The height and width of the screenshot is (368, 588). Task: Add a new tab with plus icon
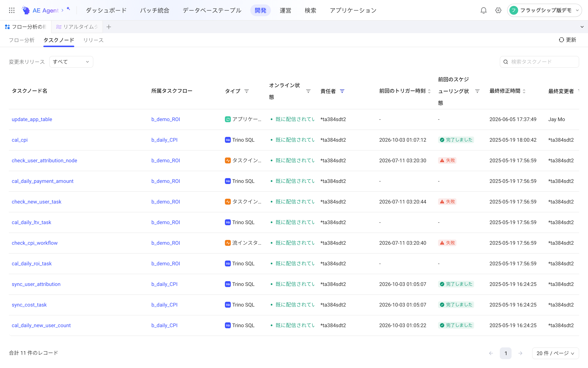pyautogui.click(x=109, y=27)
